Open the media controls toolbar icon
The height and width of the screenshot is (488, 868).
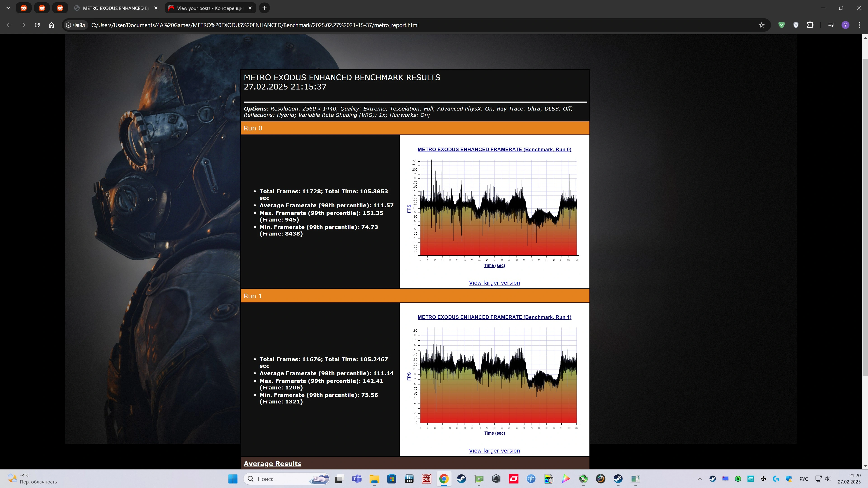831,25
